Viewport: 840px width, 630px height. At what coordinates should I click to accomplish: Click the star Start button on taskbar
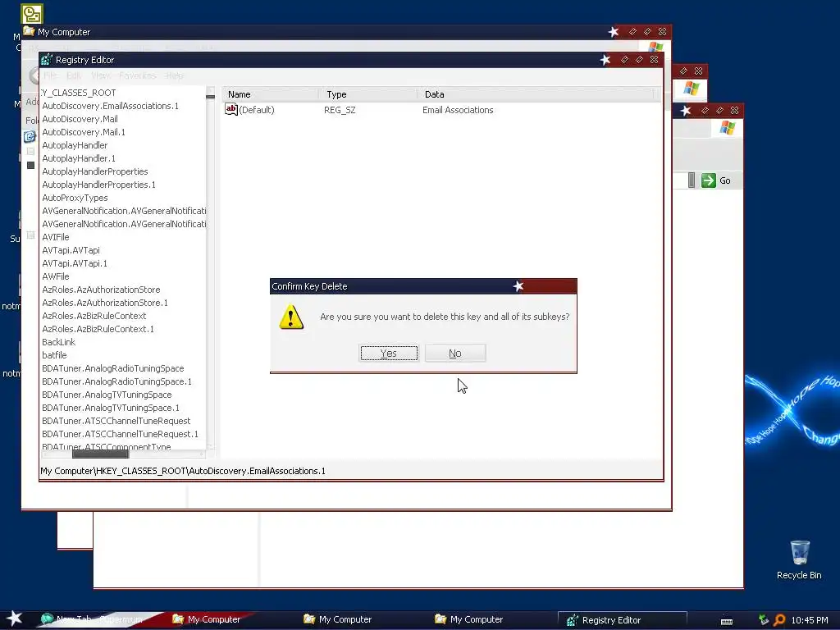[15, 619]
